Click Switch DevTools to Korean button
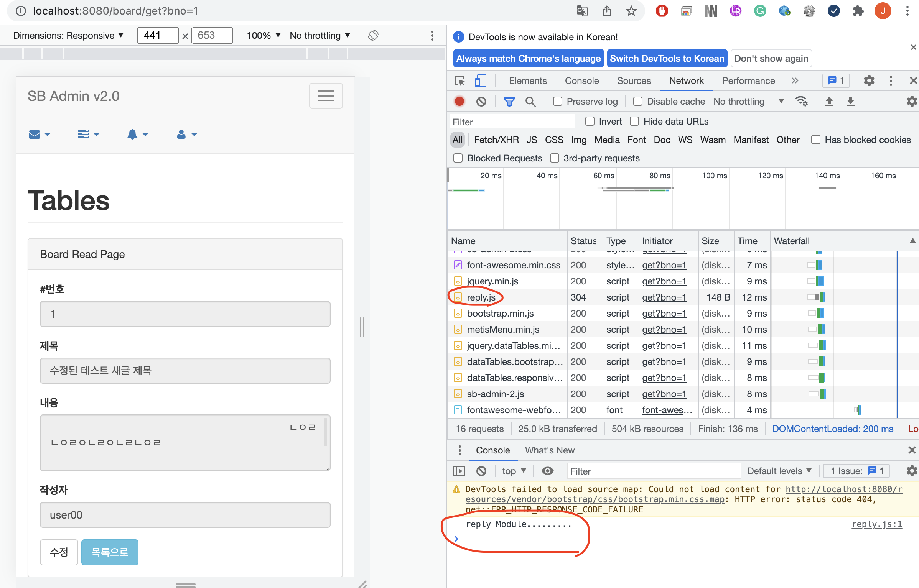This screenshot has width=919, height=588. point(667,59)
